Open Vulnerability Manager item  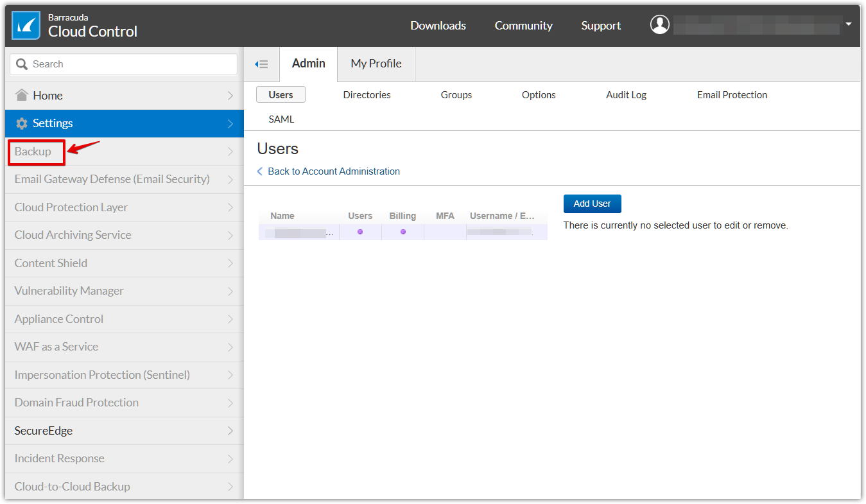pos(125,291)
